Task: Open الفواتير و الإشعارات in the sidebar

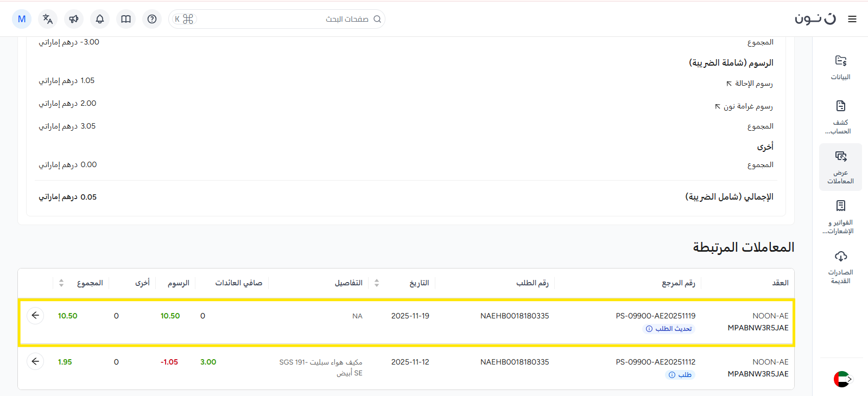Action: [x=840, y=217]
